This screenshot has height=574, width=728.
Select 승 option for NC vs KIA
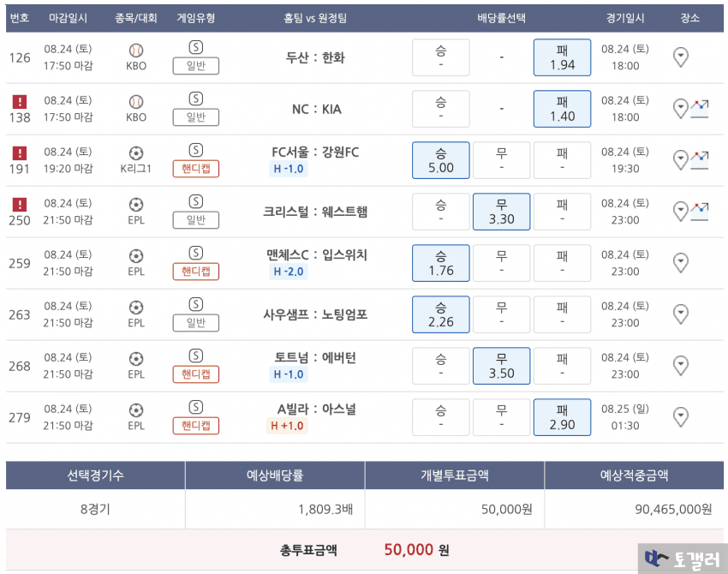440,109
